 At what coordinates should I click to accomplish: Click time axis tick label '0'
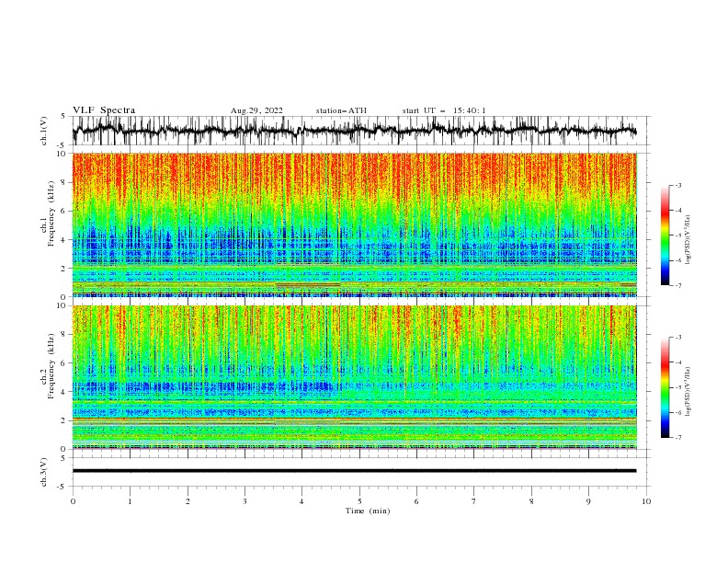pos(73,501)
